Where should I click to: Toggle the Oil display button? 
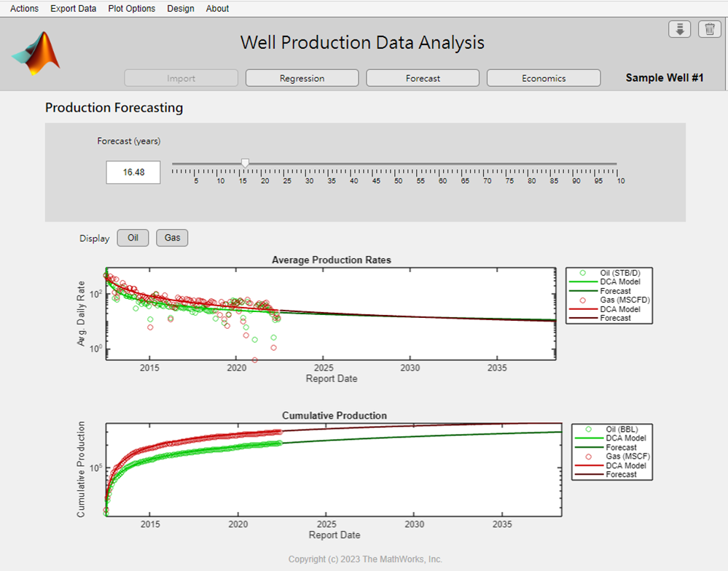[133, 238]
